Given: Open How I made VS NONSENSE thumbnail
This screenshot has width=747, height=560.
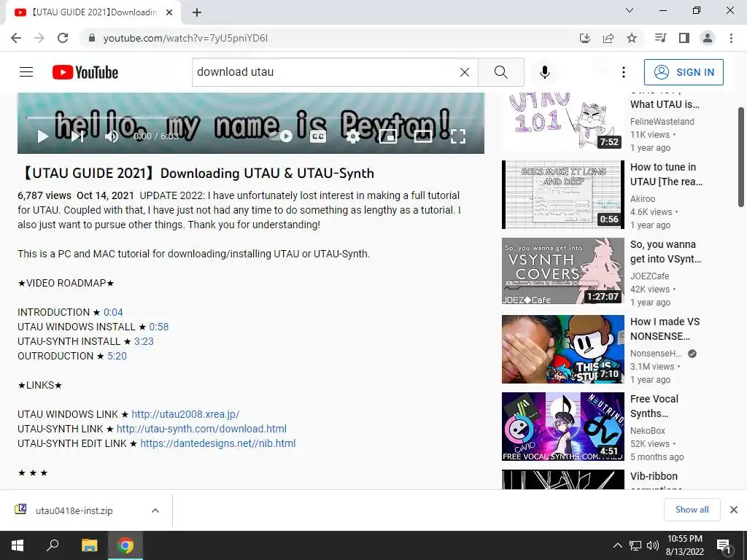Looking at the screenshot, I should pyautogui.click(x=563, y=349).
